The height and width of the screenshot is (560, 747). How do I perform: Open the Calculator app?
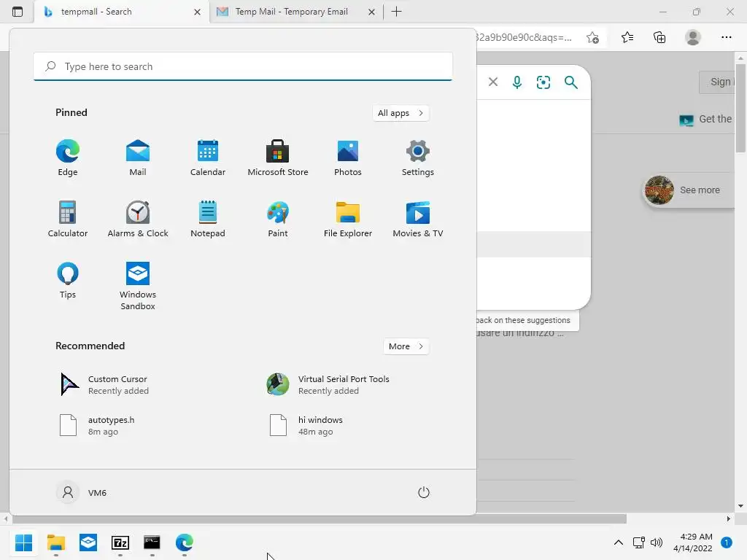[68, 219]
